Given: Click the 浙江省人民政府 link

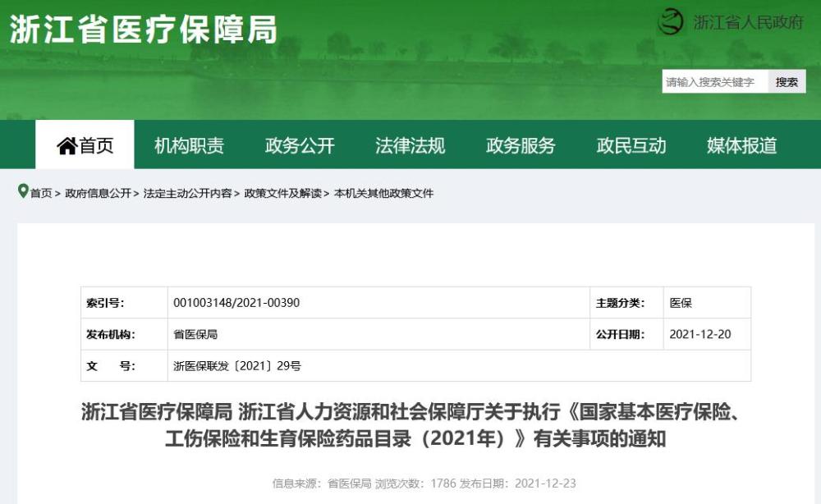Looking at the screenshot, I should [x=748, y=22].
